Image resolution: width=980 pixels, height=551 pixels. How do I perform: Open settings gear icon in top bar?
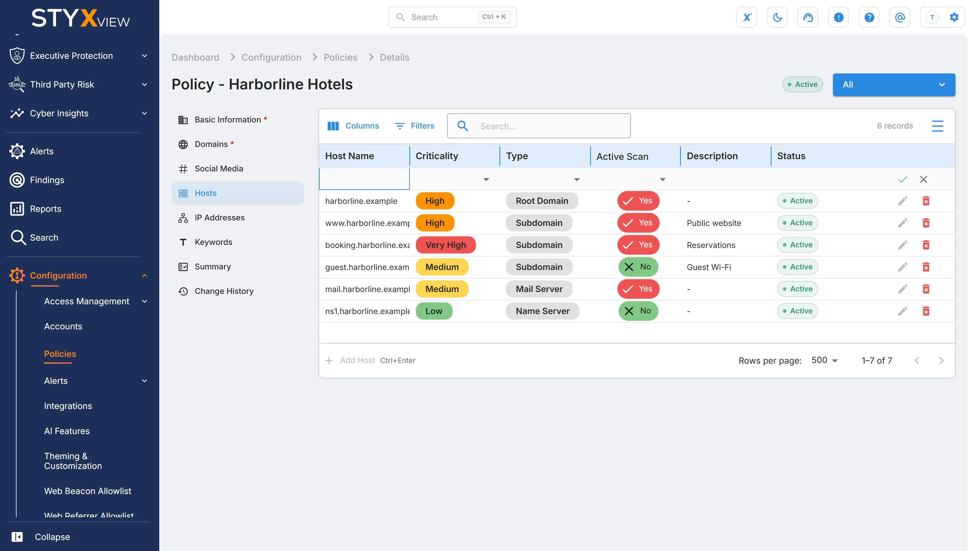coord(954,17)
